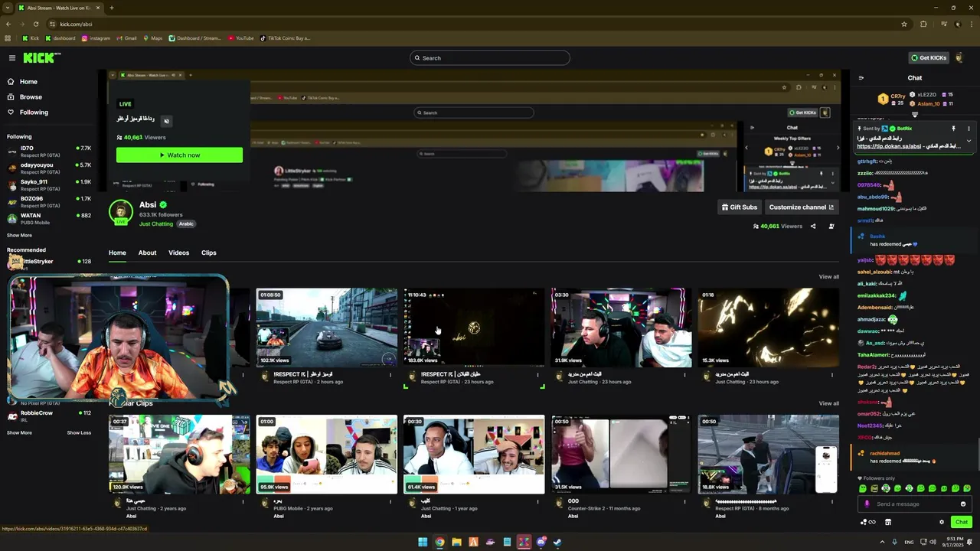Open the YouTube bookmark

point(241,37)
